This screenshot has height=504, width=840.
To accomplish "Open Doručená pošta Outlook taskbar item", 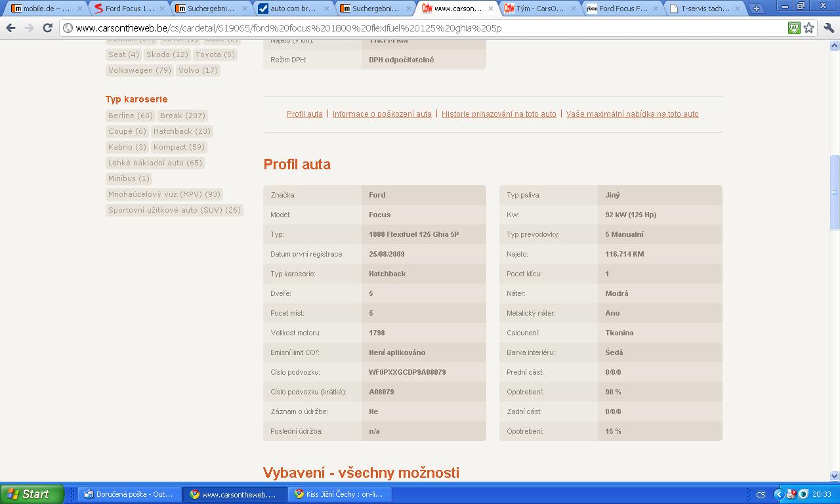I will tap(129, 494).
